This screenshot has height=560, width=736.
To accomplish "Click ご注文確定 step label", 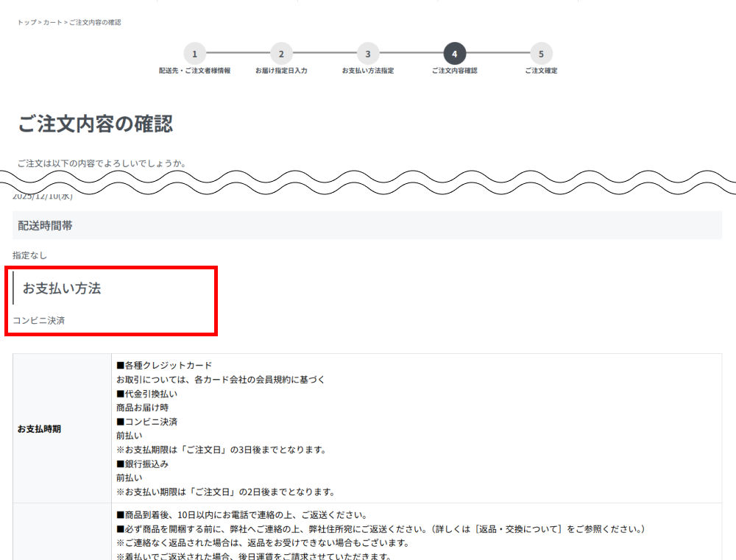I will (541, 71).
